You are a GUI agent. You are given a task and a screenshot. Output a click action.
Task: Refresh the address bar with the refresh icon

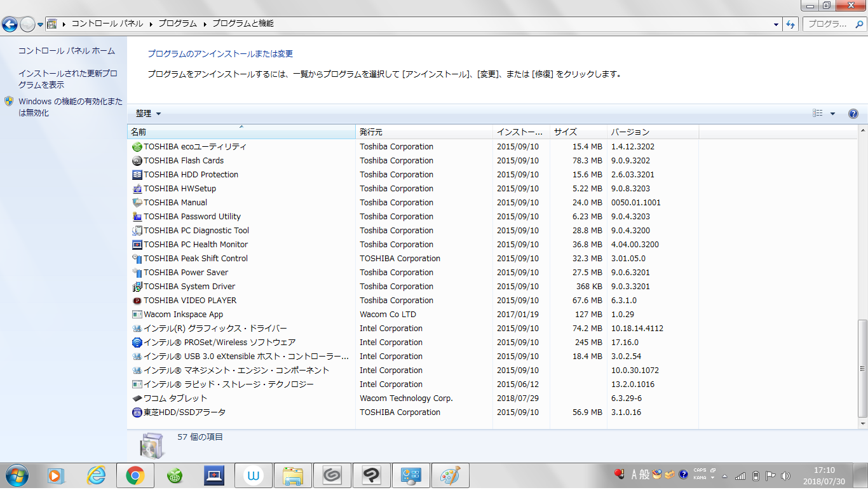point(790,24)
